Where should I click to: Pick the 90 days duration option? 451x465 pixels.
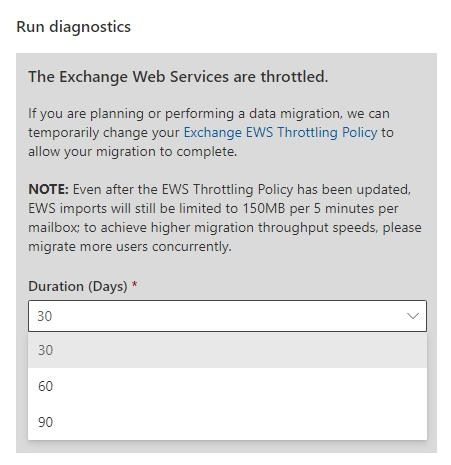click(x=227, y=422)
